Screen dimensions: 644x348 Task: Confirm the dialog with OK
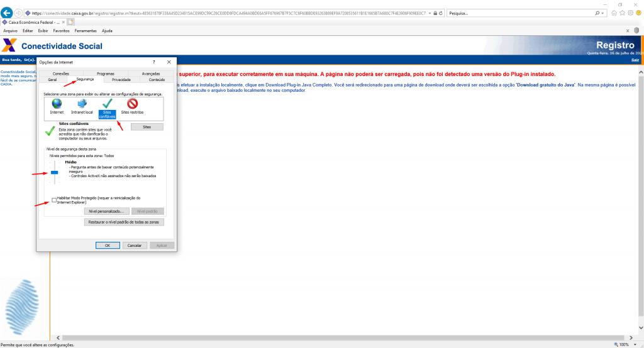108,245
